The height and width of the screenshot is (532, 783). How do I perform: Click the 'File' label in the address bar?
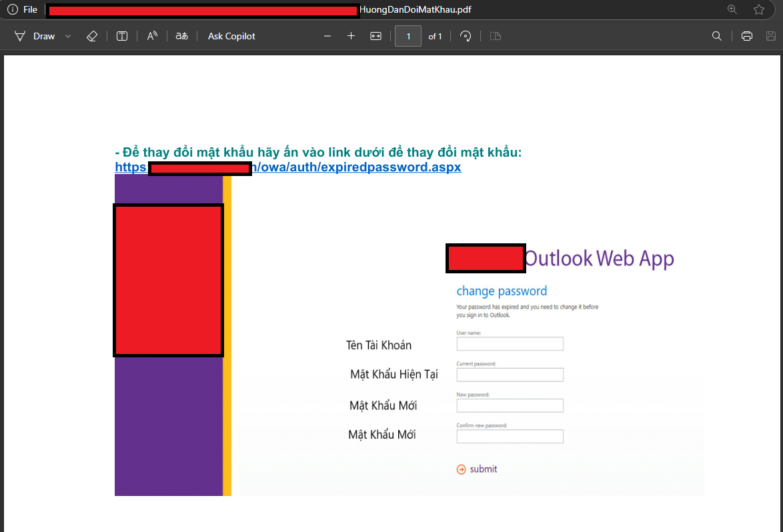point(31,9)
